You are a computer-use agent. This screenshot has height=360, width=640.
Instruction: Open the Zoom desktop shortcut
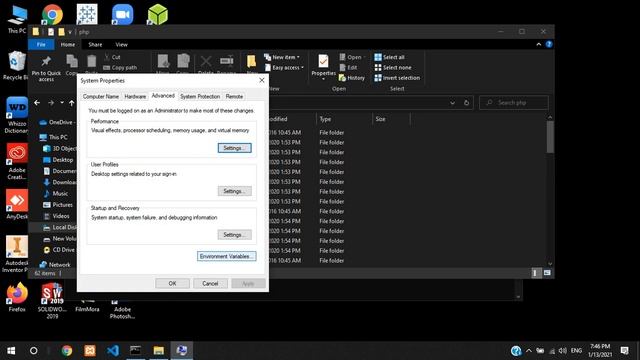[122, 15]
